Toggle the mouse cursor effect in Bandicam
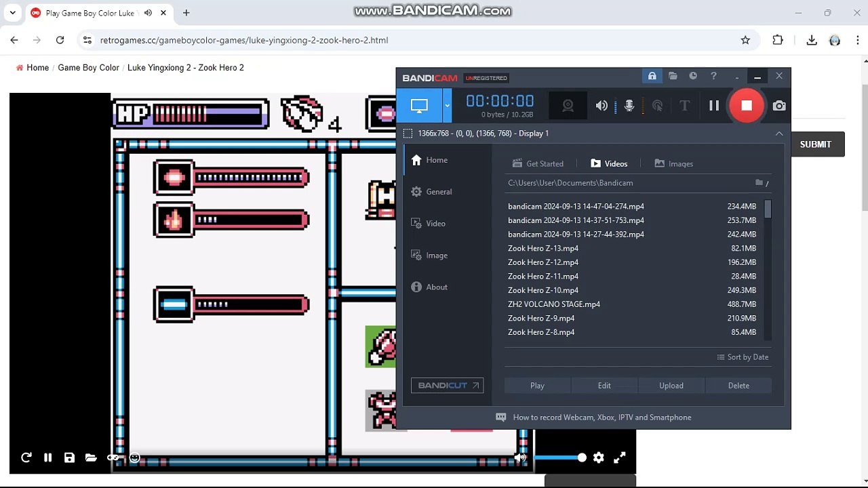 [x=657, y=106]
